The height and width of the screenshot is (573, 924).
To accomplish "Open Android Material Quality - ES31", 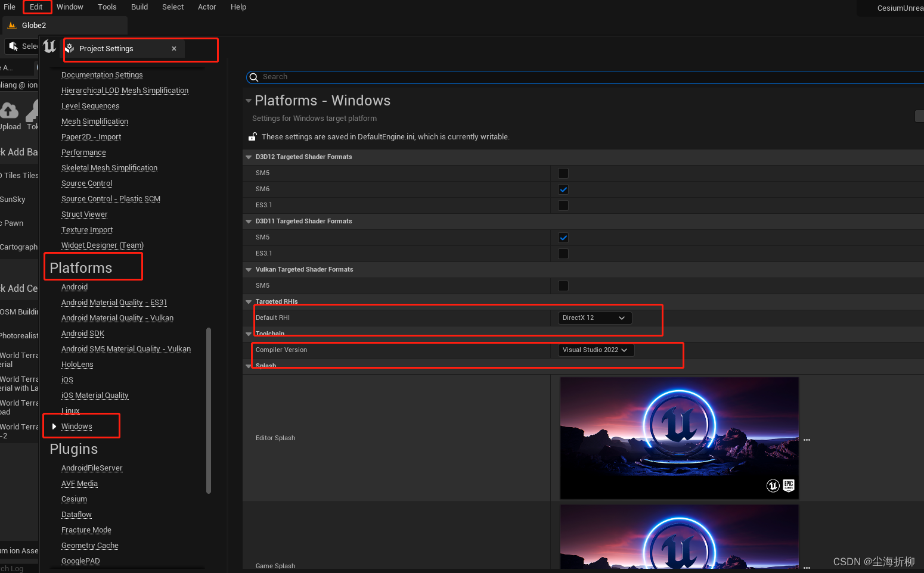I will pyautogui.click(x=114, y=303).
